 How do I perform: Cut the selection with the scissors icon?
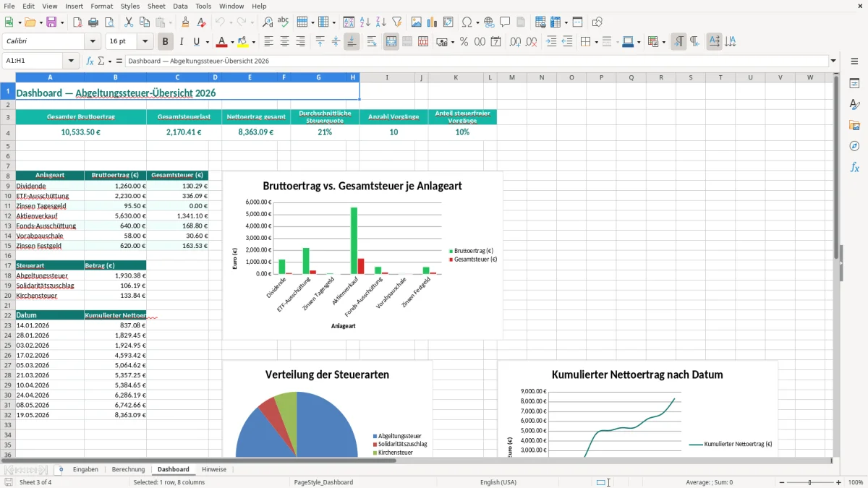[x=129, y=22]
